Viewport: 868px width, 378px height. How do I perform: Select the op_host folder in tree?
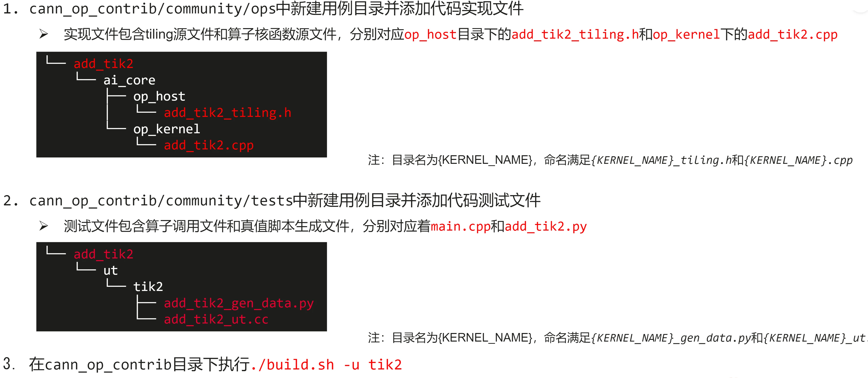coord(159,97)
